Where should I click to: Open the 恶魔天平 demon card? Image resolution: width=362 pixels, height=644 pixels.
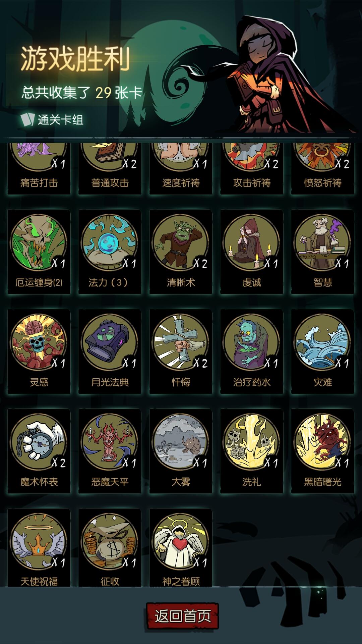(x=110, y=451)
